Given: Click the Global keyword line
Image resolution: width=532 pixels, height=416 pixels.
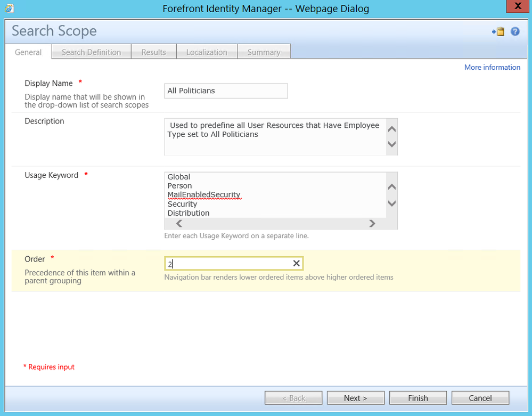Looking at the screenshot, I should [179, 177].
